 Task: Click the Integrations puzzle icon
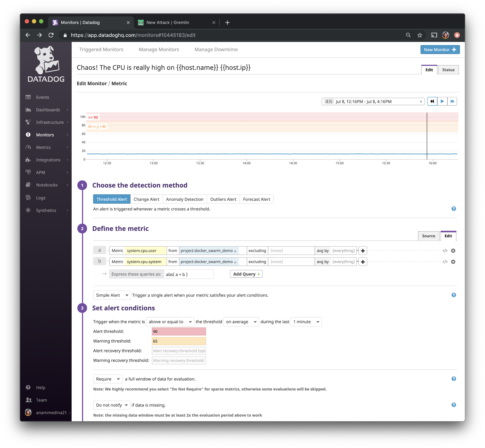tap(28, 160)
